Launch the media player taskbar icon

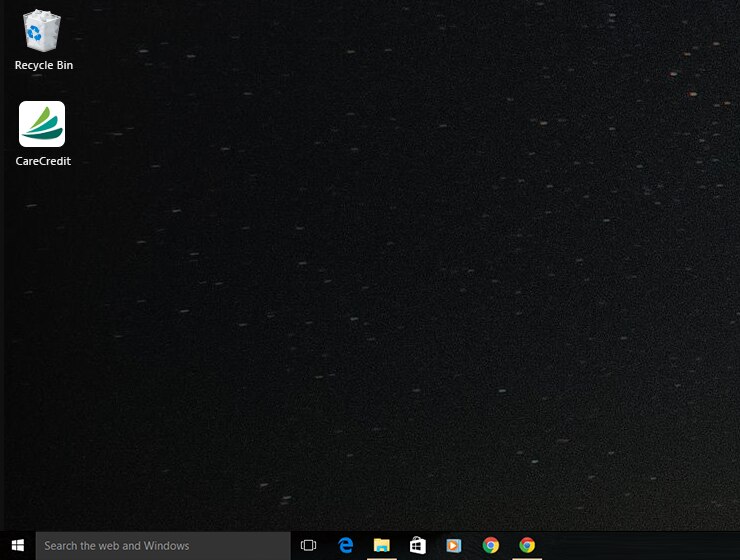(454, 545)
